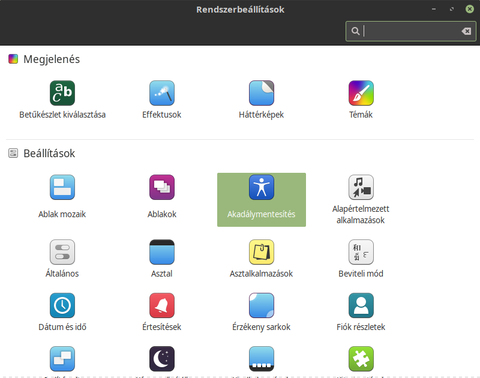The width and height of the screenshot is (480, 378).
Task: Open Fiók részletek account details
Action: coord(361,312)
